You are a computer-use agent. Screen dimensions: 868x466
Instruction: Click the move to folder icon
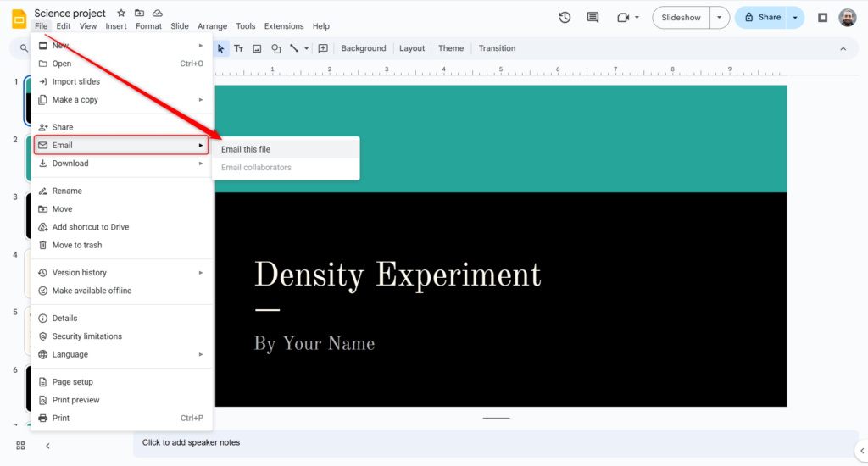coord(139,14)
